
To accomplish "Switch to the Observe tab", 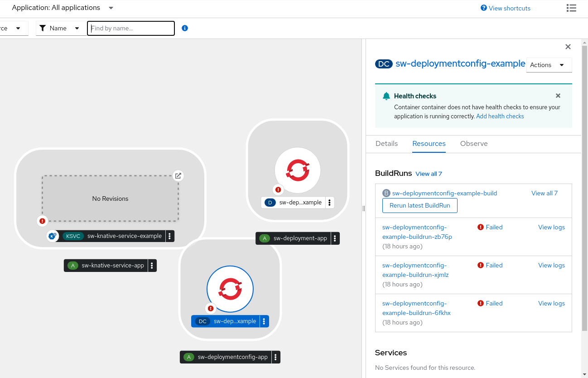I will [474, 144].
